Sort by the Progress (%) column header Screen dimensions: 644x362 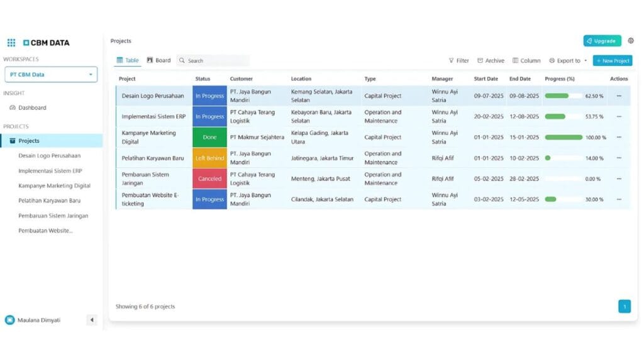(x=559, y=79)
